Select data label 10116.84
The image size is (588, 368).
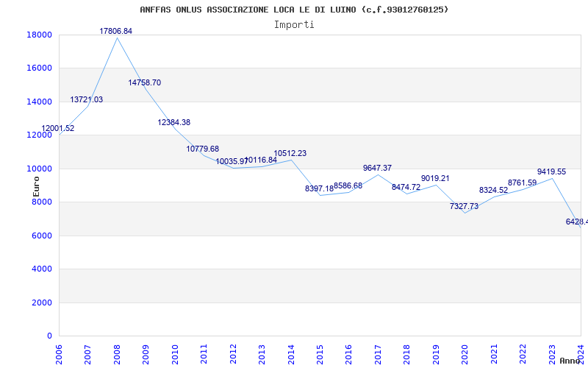(x=261, y=160)
